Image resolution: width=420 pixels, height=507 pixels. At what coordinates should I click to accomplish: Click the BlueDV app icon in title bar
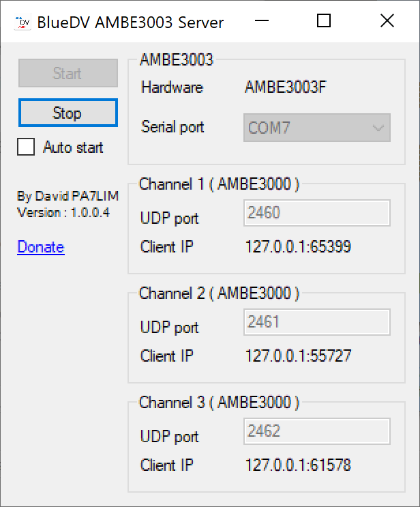pos(22,22)
